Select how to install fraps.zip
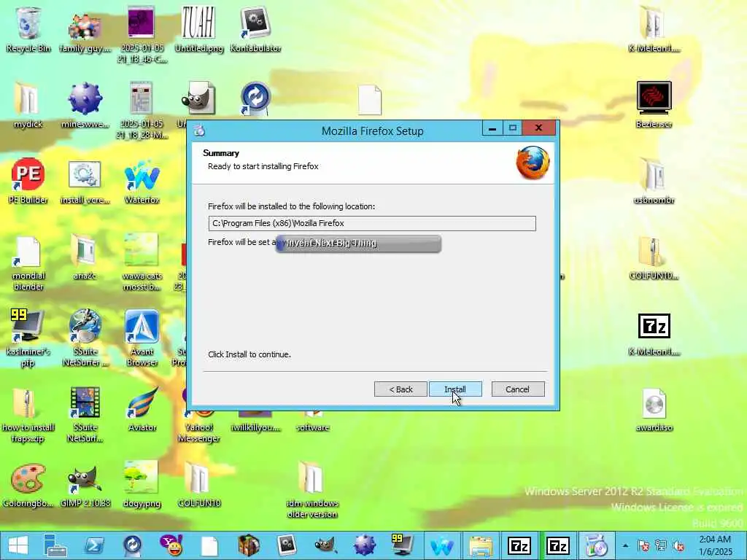 pyautogui.click(x=28, y=415)
